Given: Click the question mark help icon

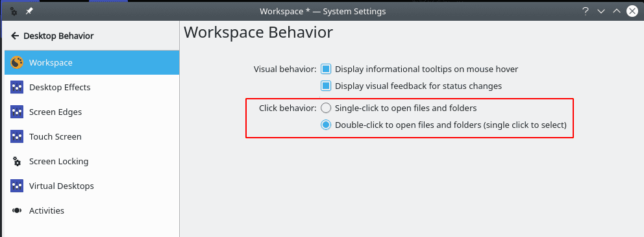Looking at the screenshot, I should (x=586, y=12).
